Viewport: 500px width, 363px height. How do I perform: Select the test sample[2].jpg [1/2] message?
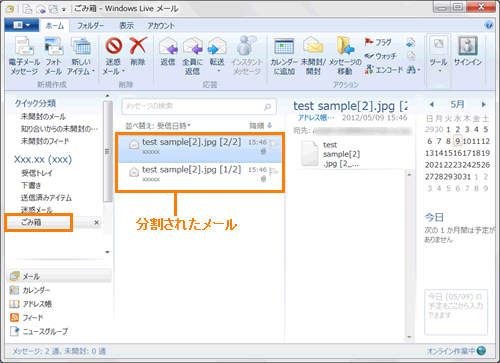coord(200,175)
